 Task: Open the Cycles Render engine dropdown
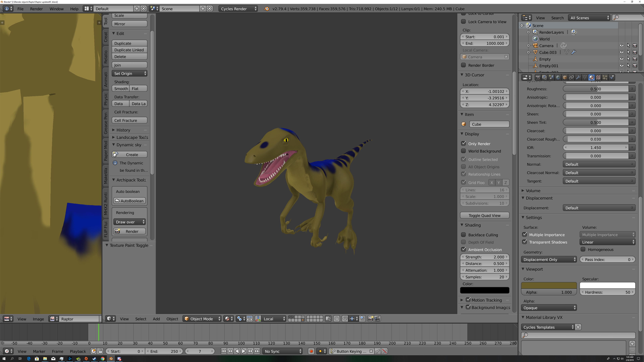coord(238,9)
